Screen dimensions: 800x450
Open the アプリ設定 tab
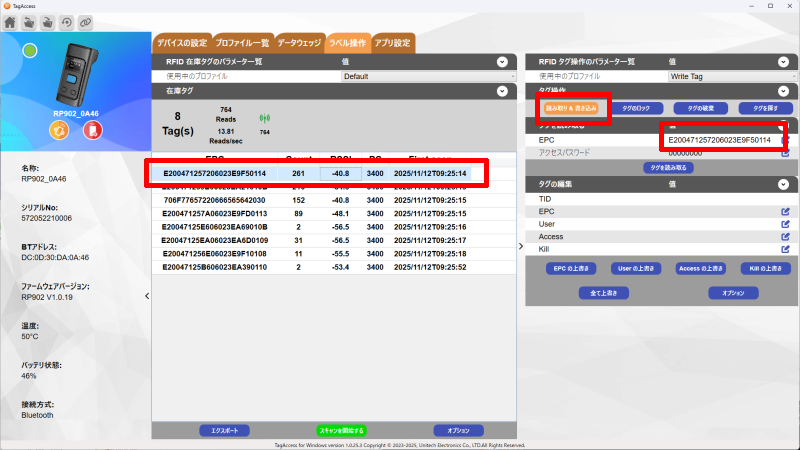click(x=392, y=43)
